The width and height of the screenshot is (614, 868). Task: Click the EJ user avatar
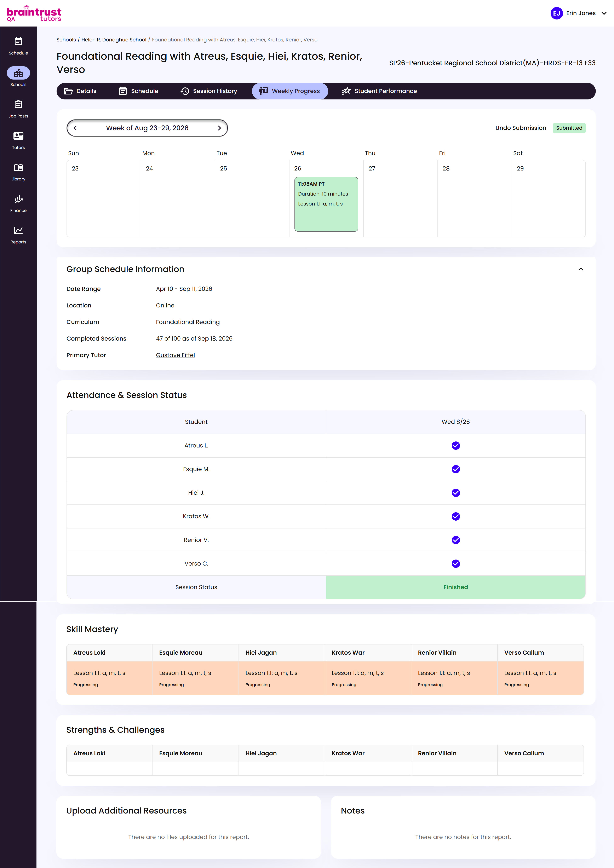tap(557, 13)
